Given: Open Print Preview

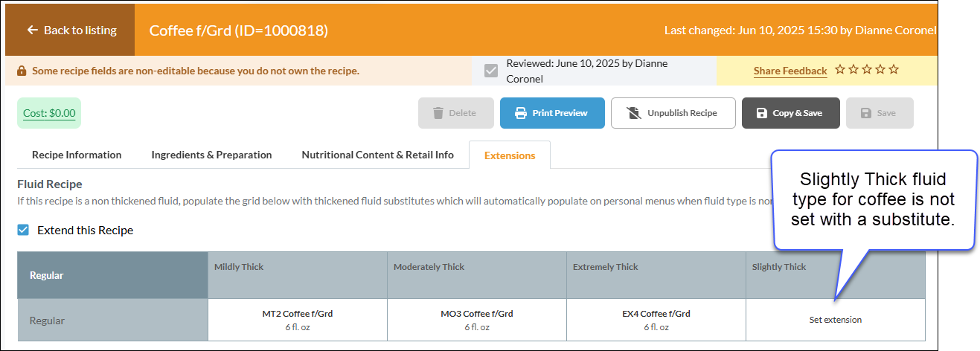Looking at the screenshot, I should point(552,113).
